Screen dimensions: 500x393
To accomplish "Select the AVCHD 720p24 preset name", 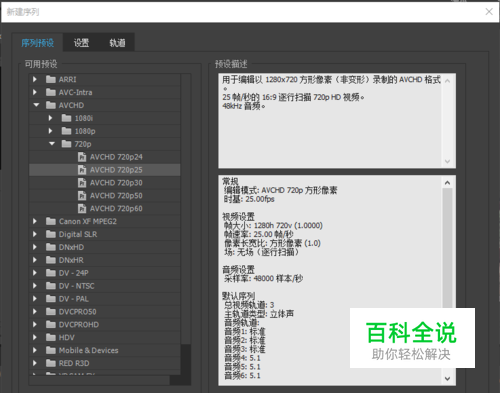I will (x=116, y=157).
